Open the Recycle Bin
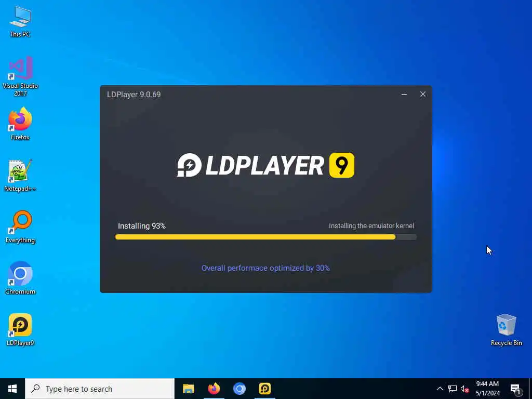The height and width of the screenshot is (399, 532). pyautogui.click(x=506, y=329)
